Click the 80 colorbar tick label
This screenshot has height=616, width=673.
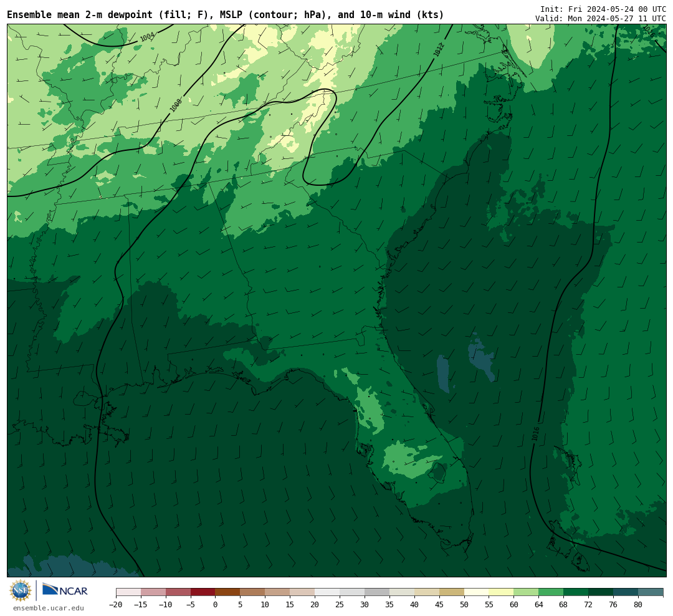pyautogui.click(x=638, y=604)
